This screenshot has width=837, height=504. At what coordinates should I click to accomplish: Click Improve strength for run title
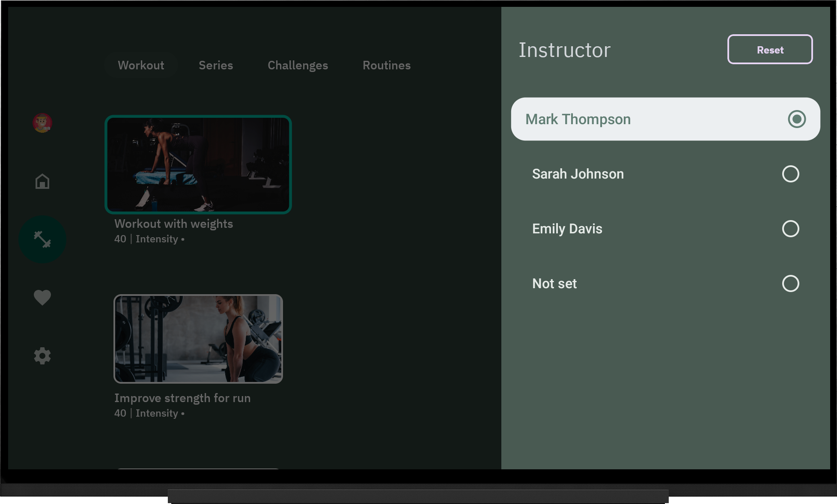[182, 398]
